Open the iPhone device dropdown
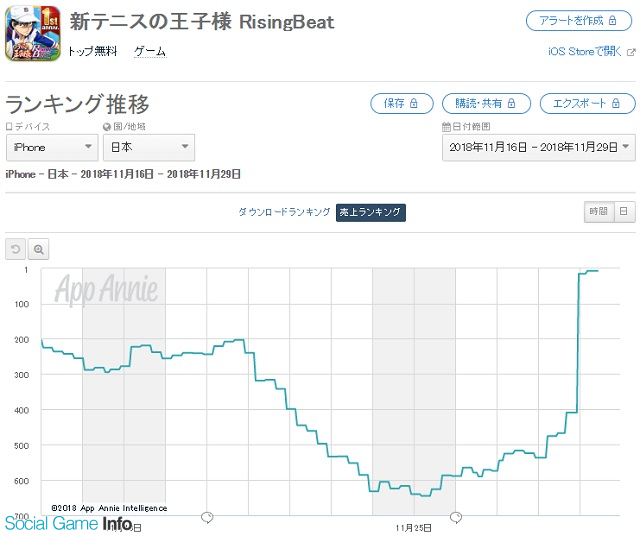The height and width of the screenshot is (536, 640). (52, 147)
